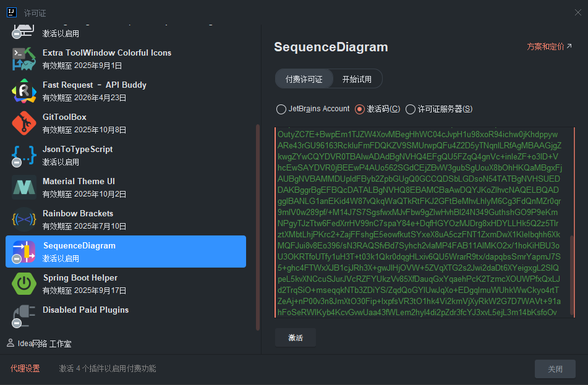
Task: Switch to the 开始试用 tab
Action: (357, 78)
